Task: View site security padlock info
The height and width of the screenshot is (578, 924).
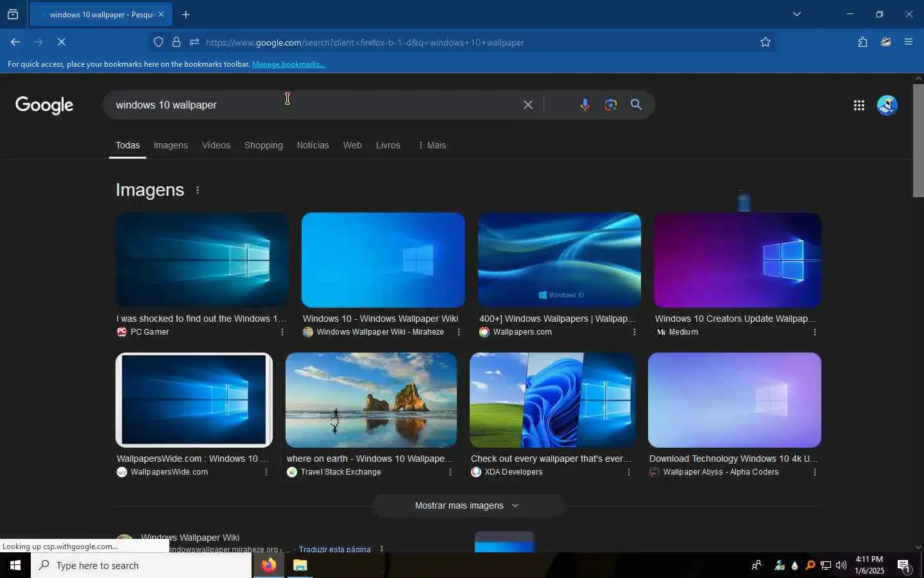Action: 176,42
